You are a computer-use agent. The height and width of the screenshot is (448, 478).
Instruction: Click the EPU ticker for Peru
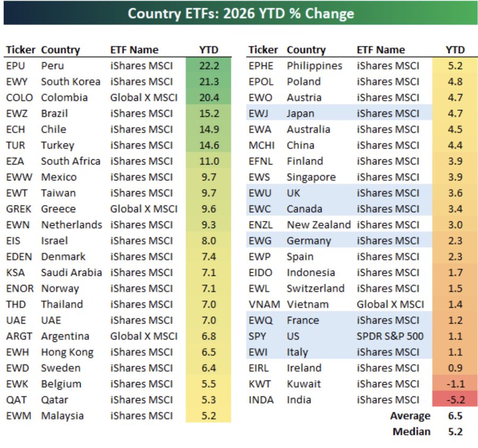pyautogui.click(x=15, y=66)
